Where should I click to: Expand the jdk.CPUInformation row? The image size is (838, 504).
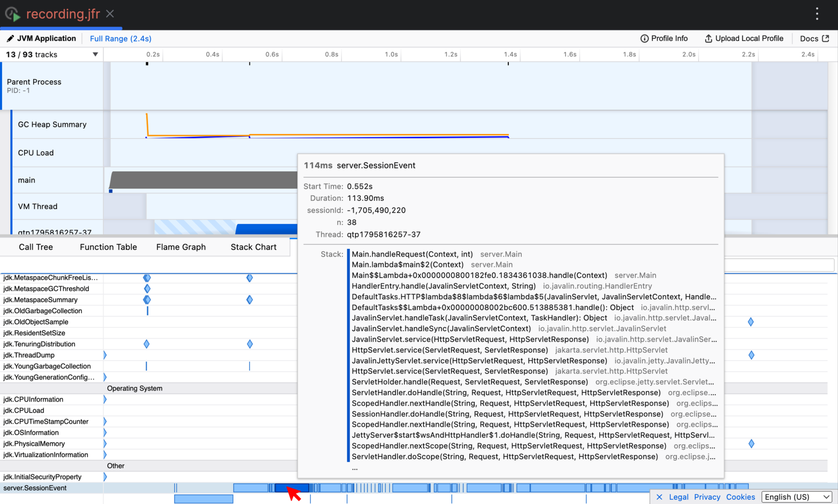105,399
